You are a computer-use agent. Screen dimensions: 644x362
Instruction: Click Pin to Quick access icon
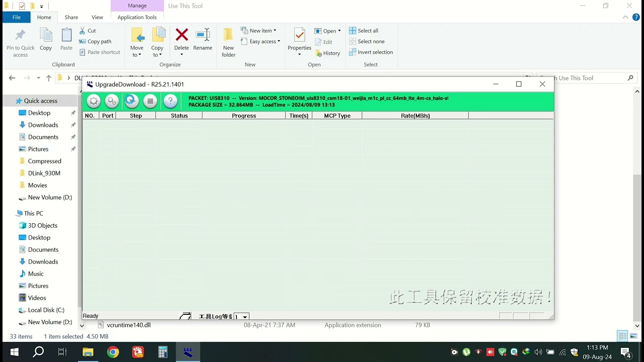pos(21,42)
